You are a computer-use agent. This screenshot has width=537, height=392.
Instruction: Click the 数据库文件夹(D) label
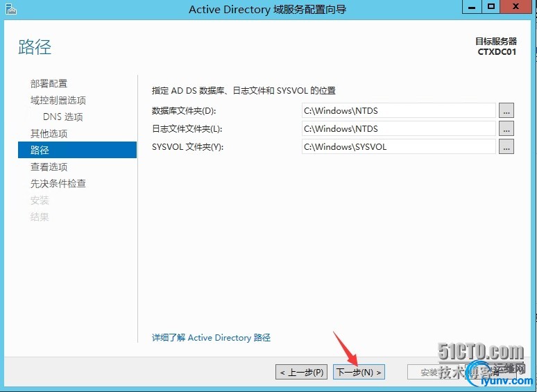tap(184, 111)
